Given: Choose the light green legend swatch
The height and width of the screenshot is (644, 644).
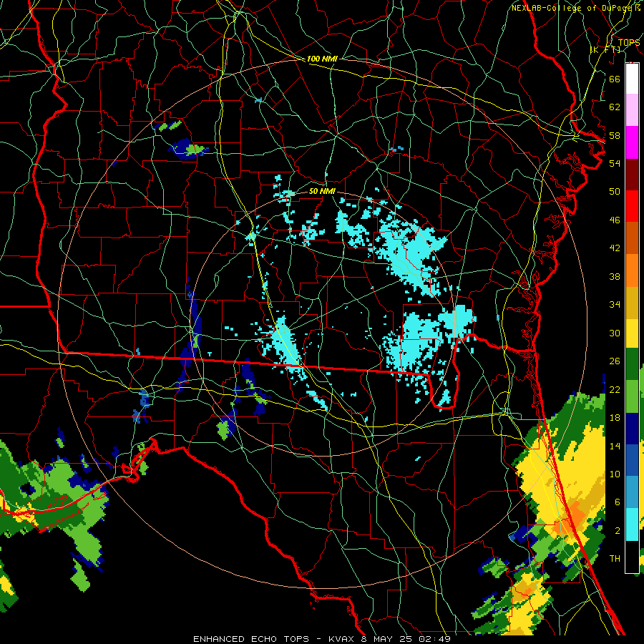Looking at the screenshot, I should [632, 396].
